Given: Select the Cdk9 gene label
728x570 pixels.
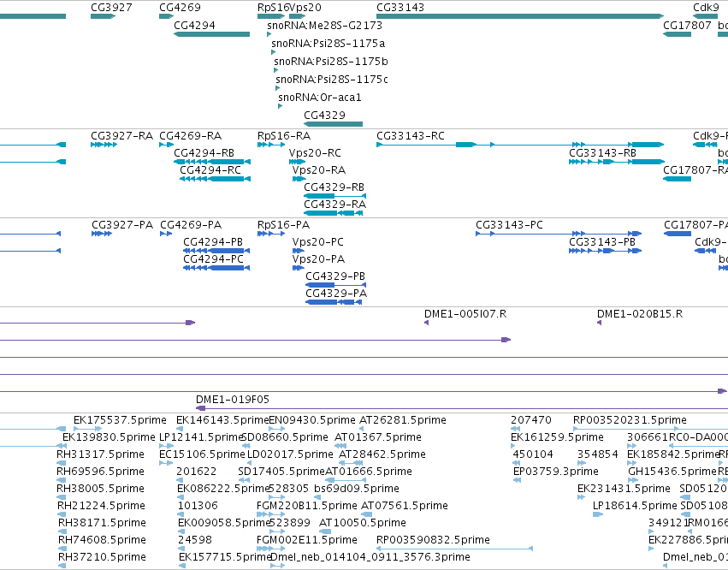Looking at the screenshot, I should [706, 8].
